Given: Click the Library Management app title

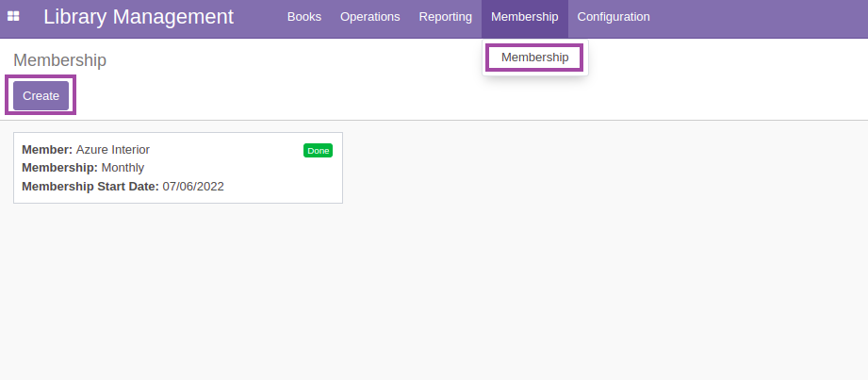Looking at the screenshot, I should [x=139, y=17].
